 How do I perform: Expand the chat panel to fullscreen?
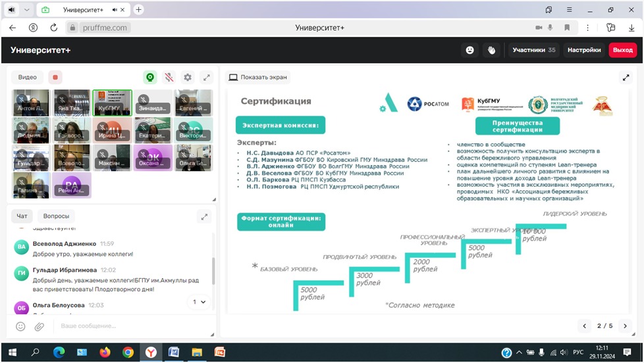[205, 216]
